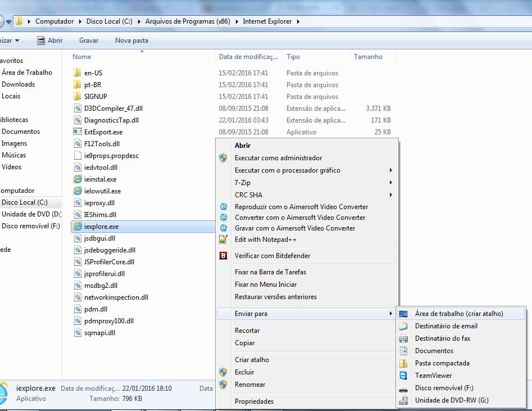532x411 pixels.
Task: Choose Propriedades from the context menu
Action: tap(254, 401)
